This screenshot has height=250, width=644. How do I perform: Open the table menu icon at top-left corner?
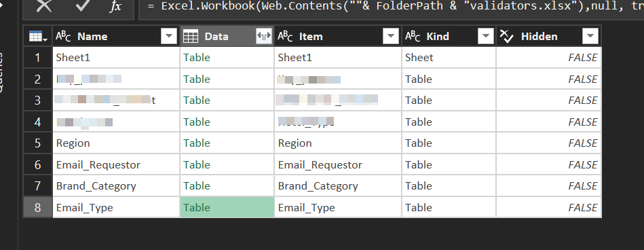coord(38,37)
